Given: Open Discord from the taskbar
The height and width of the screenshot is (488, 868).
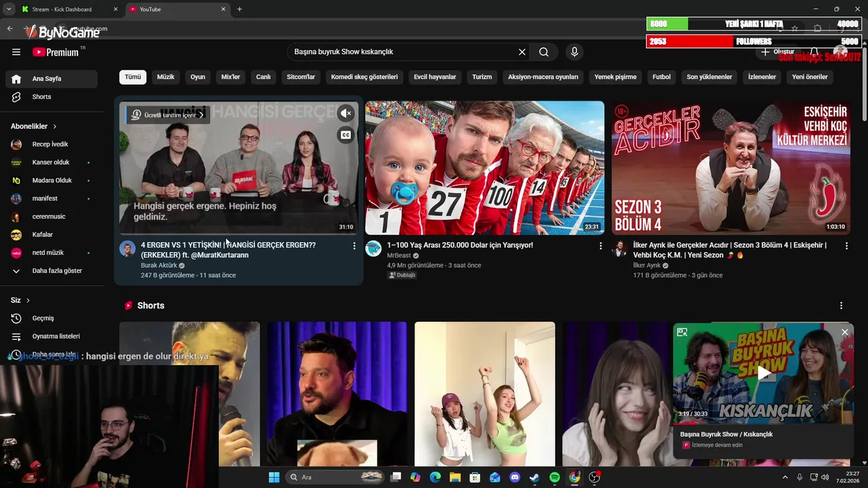Looking at the screenshot, I should (x=515, y=477).
